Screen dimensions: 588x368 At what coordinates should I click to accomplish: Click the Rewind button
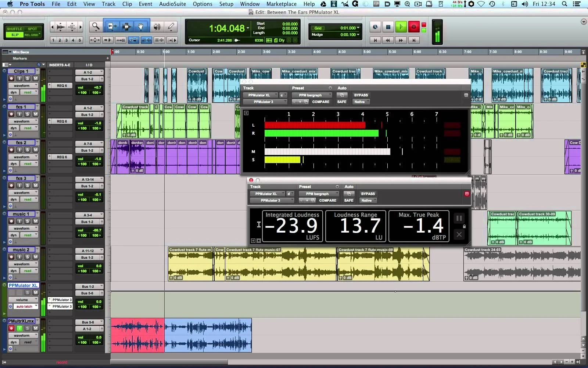388,40
